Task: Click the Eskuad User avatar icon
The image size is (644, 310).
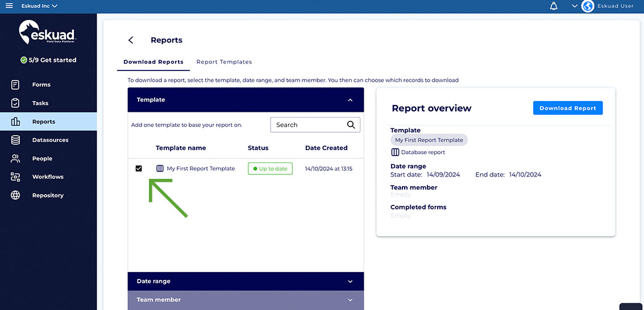Action: (x=588, y=6)
